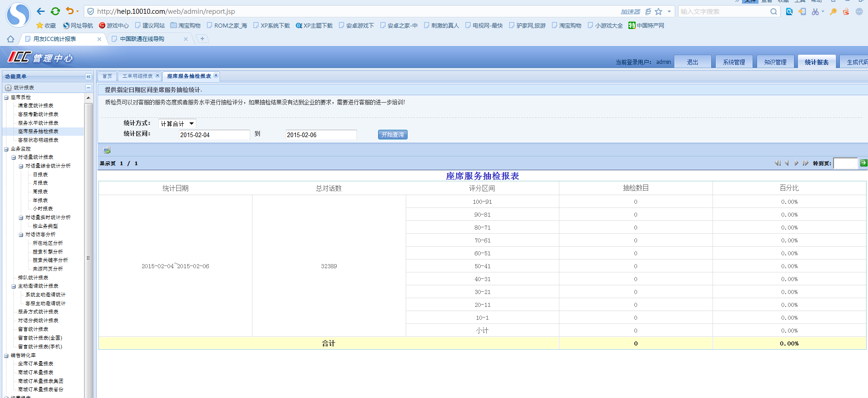
Task: Click the orange shopping bag icon
Action: 846,12
